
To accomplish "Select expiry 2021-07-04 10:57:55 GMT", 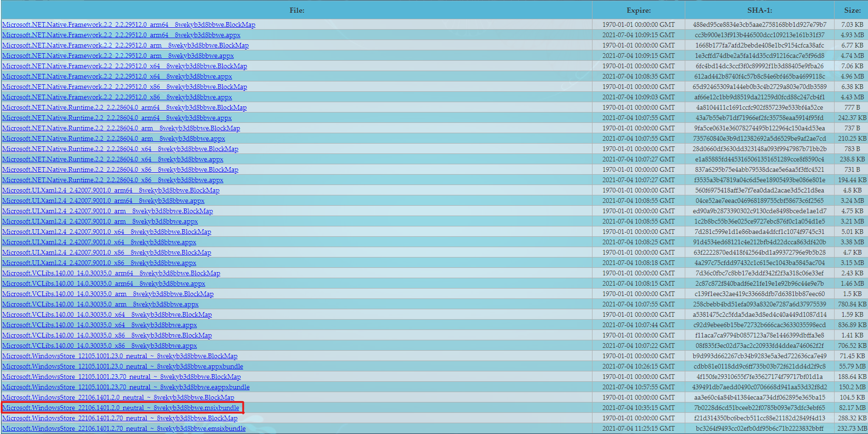I will tap(638, 387).
